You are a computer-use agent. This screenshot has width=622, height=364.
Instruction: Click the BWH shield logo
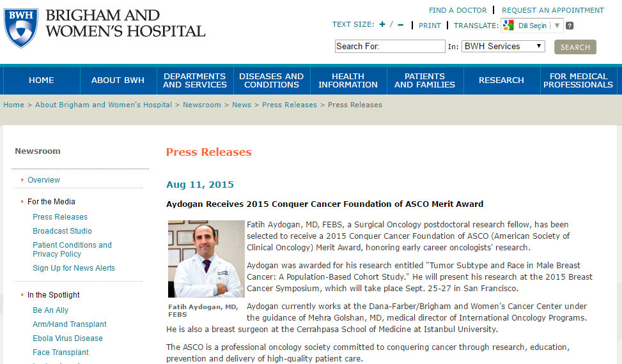[x=21, y=28]
